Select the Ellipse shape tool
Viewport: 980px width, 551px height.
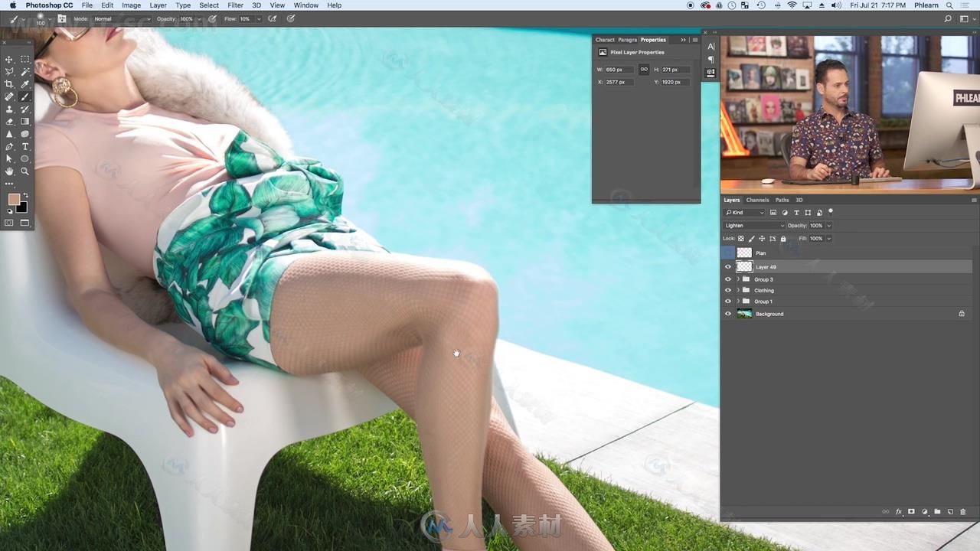(25, 159)
